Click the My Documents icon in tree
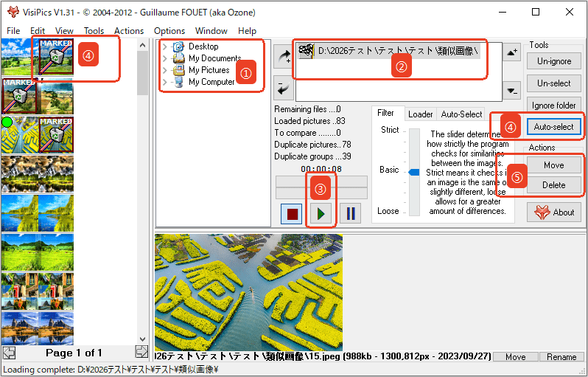The width and height of the screenshot is (588, 377). (x=179, y=58)
